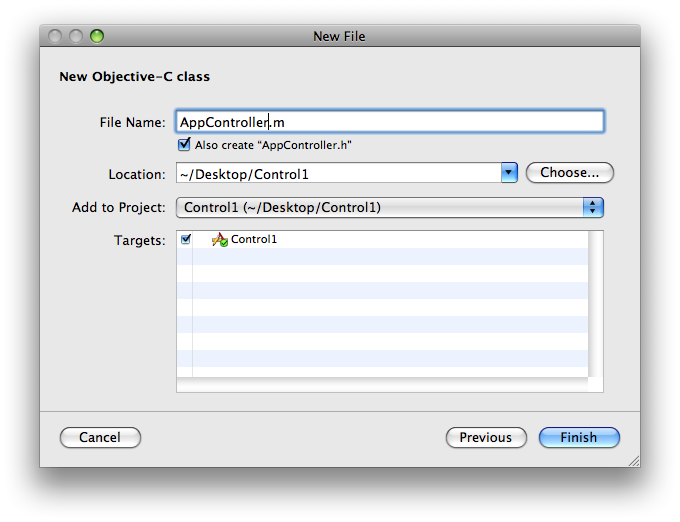Open the Add to Project popup menu
680x522 pixels.
pyautogui.click(x=389, y=207)
